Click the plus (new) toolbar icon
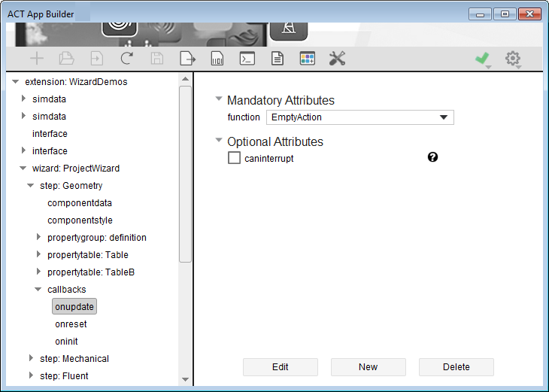The width and height of the screenshot is (549, 392). point(37,59)
